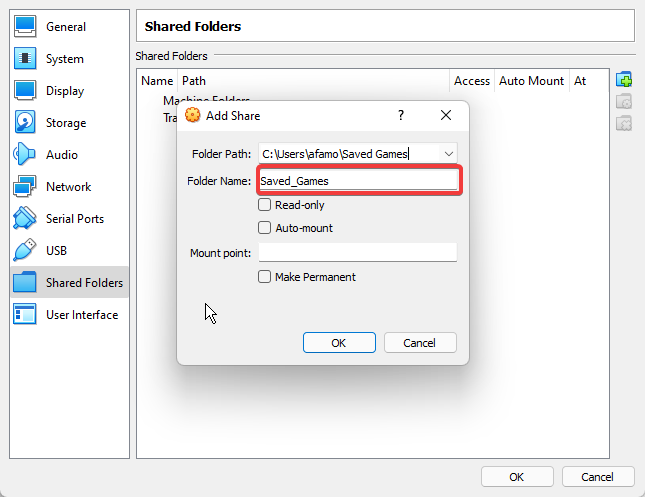The height and width of the screenshot is (497, 645).
Task: Open the Folder Path dropdown arrow
Action: tap(449, 154)
